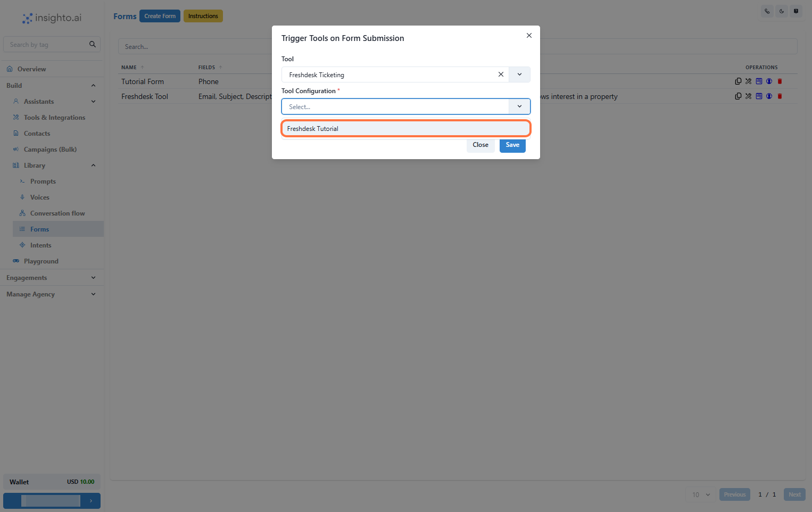Open the Tool Configuration dropdown
Image resolution: width=812 pixels, height=512 pixels.
[x=519, y=106]
